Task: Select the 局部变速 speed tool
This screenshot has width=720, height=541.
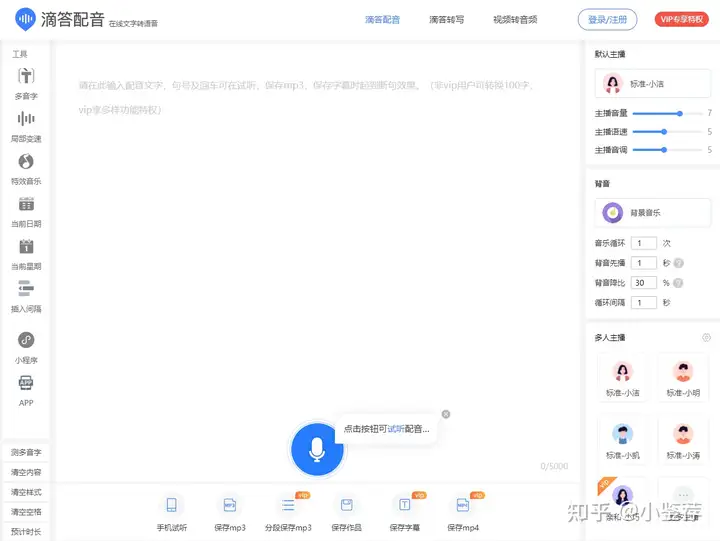Action: 26,126
